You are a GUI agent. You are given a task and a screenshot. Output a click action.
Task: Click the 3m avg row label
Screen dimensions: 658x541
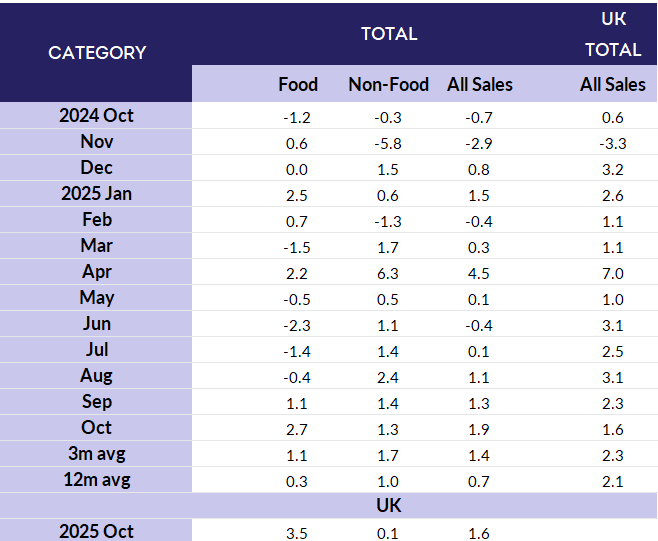(96, 454)
